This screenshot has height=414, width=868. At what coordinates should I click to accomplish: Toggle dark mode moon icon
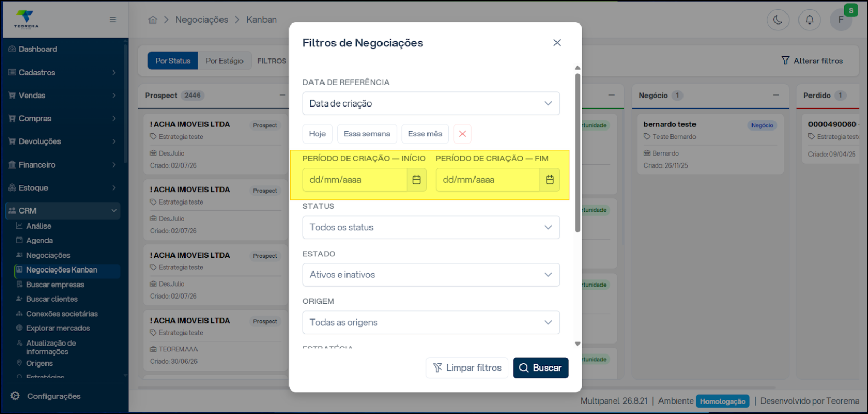(x=778, y=20)
